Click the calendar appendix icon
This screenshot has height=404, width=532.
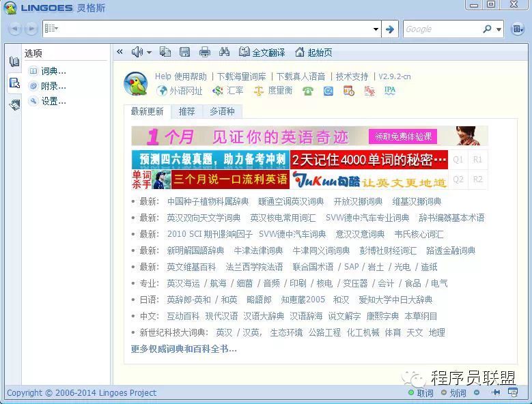[x=349, y=91]
